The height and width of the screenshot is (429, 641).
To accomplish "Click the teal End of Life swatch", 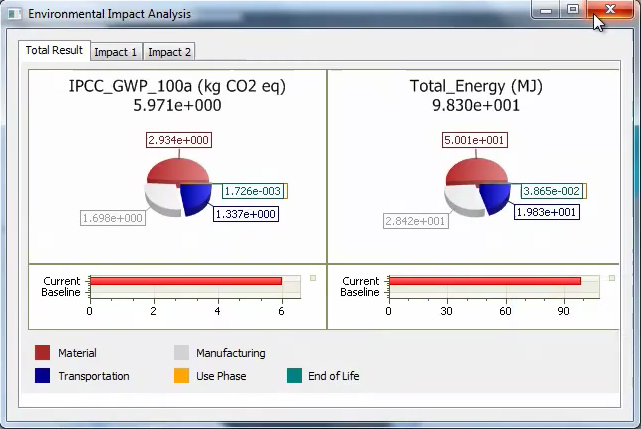I will click(x=294, y=376).
